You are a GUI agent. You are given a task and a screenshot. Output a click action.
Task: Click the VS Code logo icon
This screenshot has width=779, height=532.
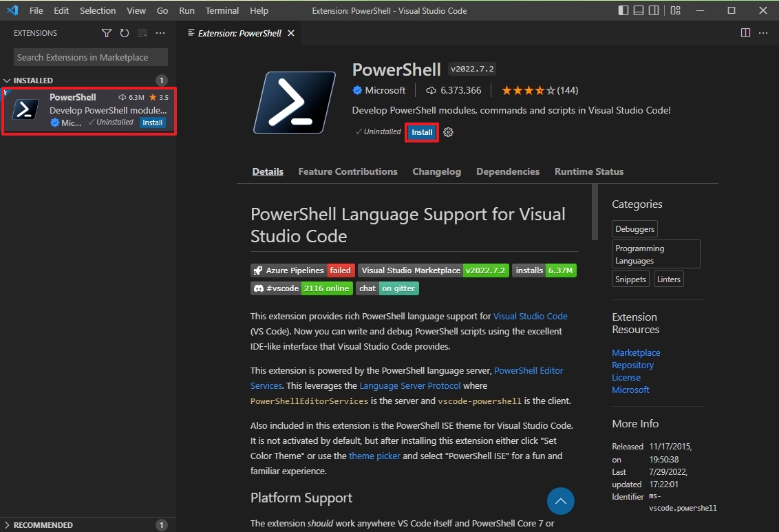pyautogui.click(x=12, y=10)
